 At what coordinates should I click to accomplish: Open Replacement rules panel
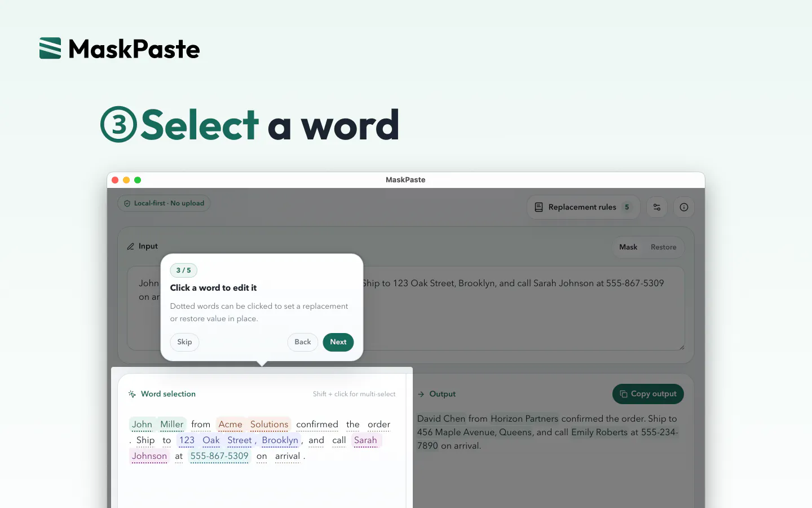tap(584, 207)
